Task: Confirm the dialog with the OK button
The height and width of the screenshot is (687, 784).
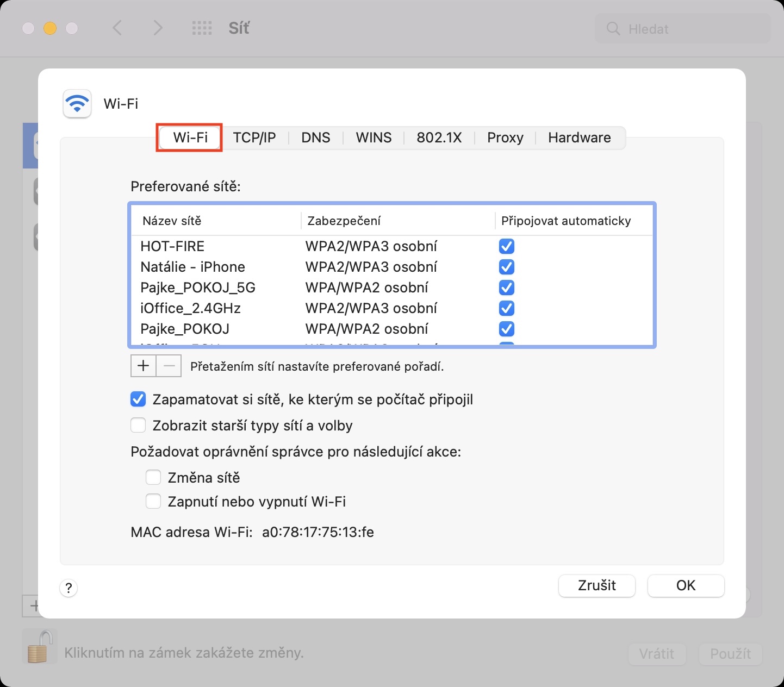Action: click(686, 585)
